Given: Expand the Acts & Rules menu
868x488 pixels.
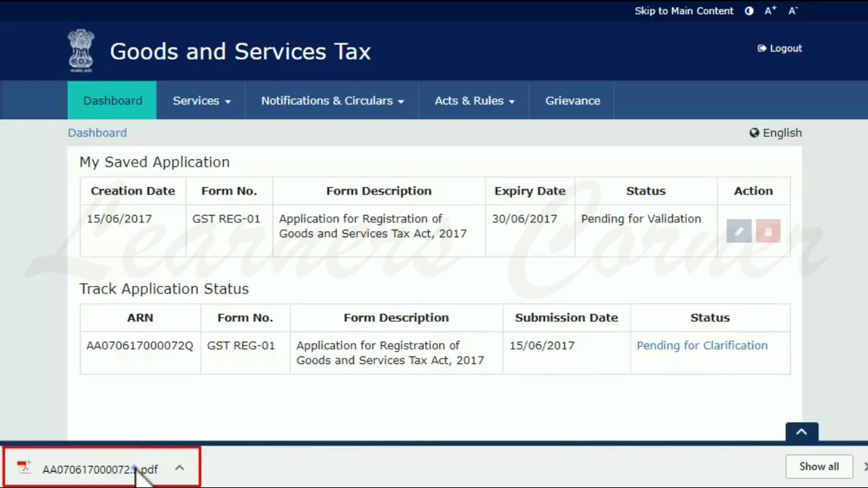Looking at the screenshot, I should tap(474, 100).
